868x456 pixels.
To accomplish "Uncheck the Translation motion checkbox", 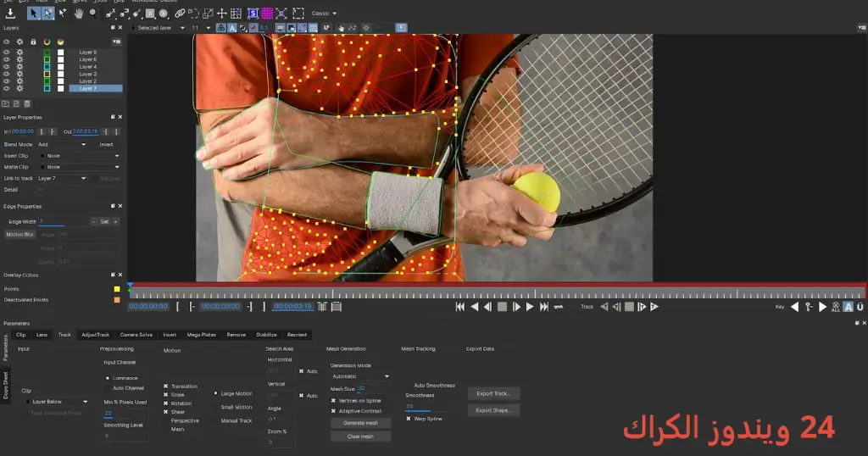I will [x=165, y=386].
